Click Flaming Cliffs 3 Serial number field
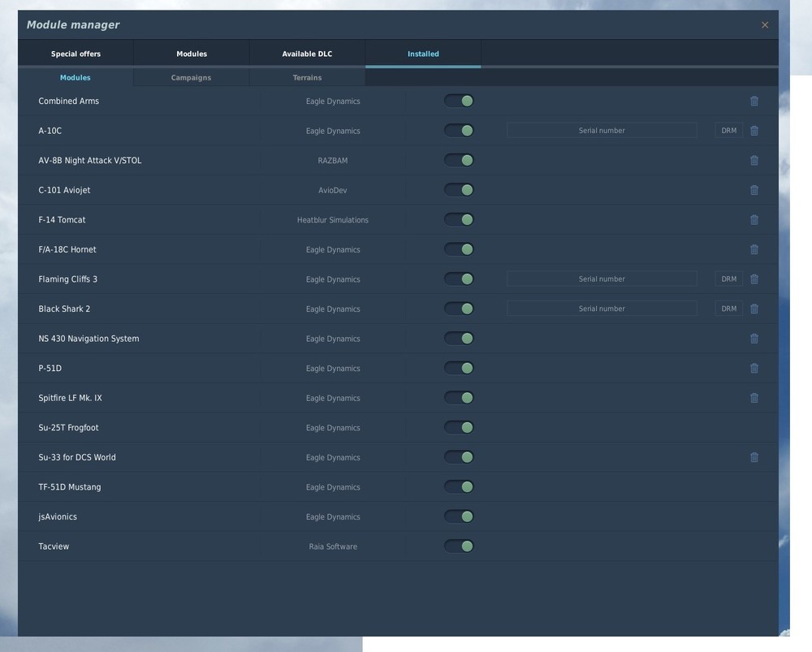Screen dimensions: 812x652 pyautogui.click(x=602, y=279)
